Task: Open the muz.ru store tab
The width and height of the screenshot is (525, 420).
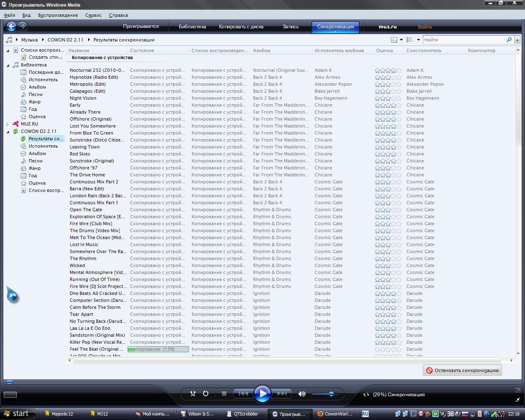Action: (388, 27)
